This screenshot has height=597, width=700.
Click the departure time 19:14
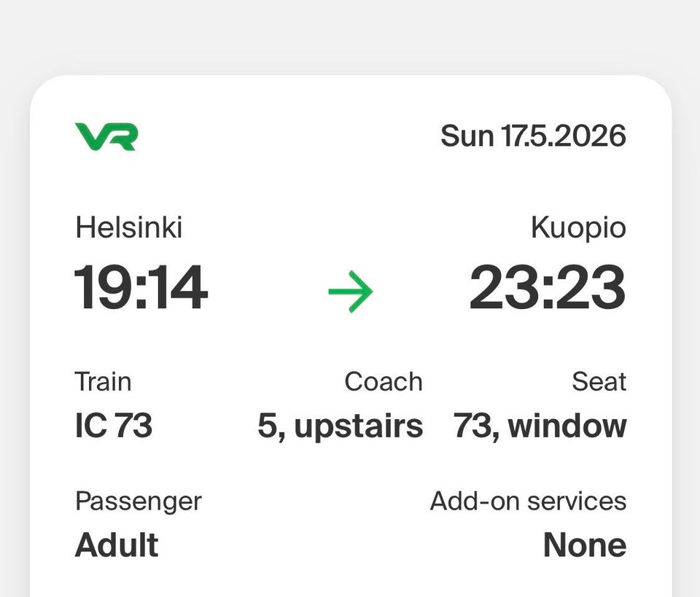tap(141, 289)
